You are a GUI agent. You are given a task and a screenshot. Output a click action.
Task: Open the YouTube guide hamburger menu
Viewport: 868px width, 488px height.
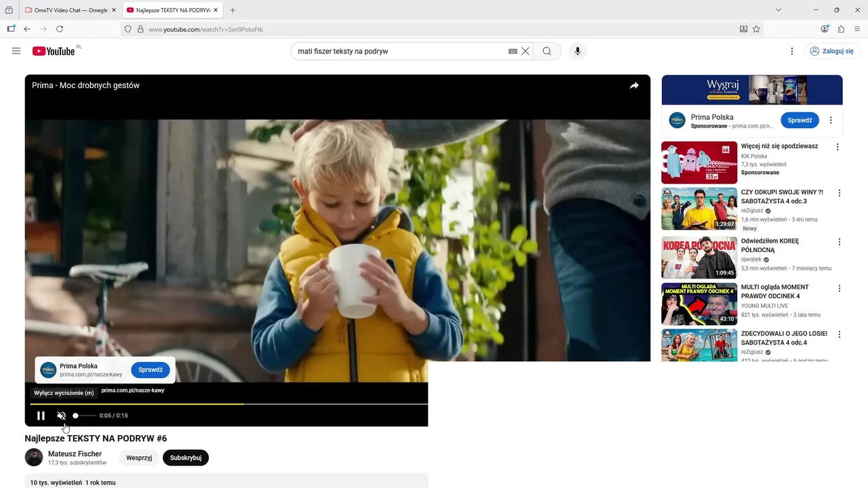coord(16,51)
